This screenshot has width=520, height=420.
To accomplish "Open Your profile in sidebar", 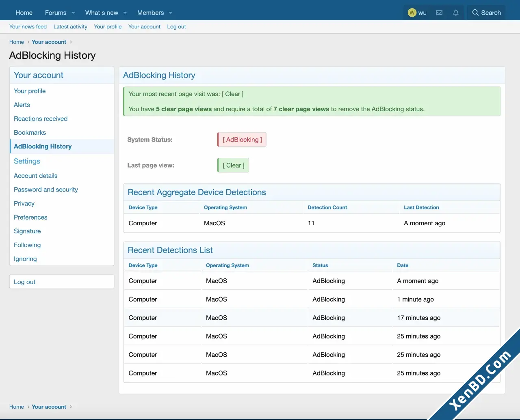I will click(x=62, y=91).
